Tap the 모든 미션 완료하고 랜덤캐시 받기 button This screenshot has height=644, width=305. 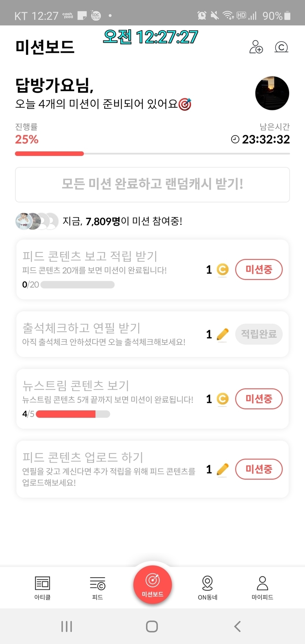(152, 185)
